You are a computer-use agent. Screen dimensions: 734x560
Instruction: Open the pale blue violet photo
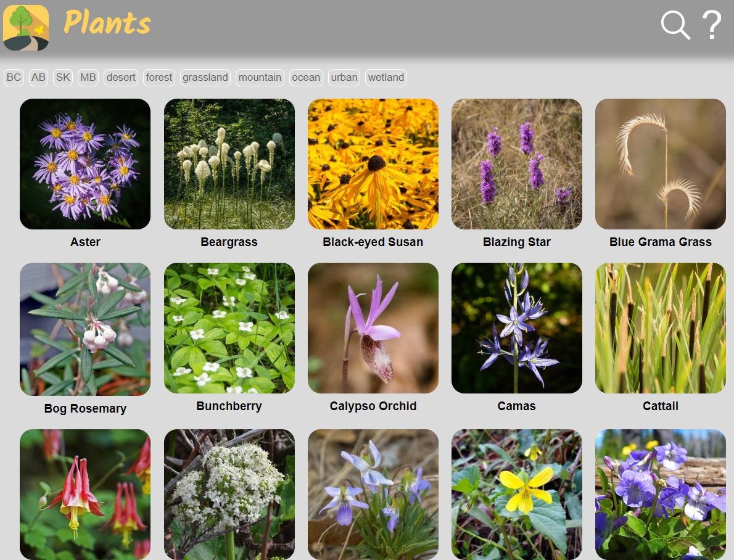point(373,495)
